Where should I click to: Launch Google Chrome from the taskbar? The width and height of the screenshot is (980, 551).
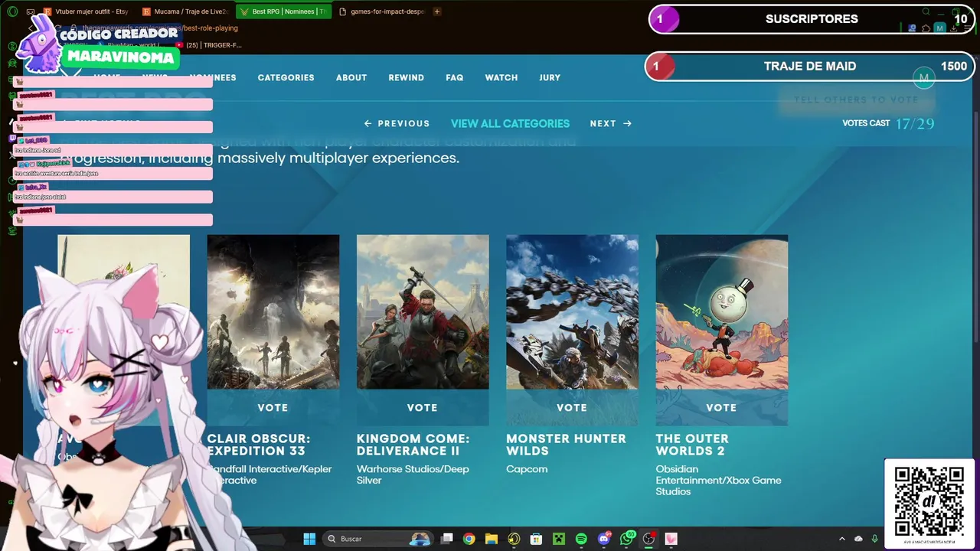coord(469,539)
